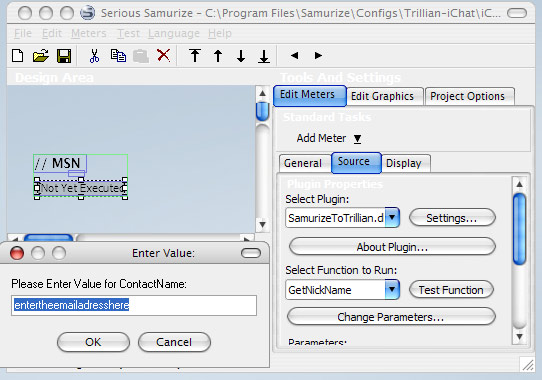Copy the selected meter icon

[118, 56]
